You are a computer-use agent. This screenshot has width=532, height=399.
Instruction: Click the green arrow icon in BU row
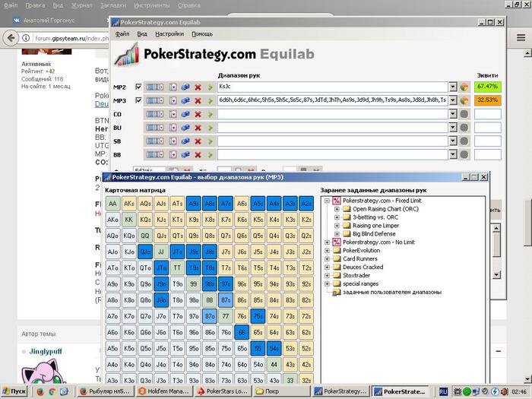pyautogui.click(x=210, y=128)
